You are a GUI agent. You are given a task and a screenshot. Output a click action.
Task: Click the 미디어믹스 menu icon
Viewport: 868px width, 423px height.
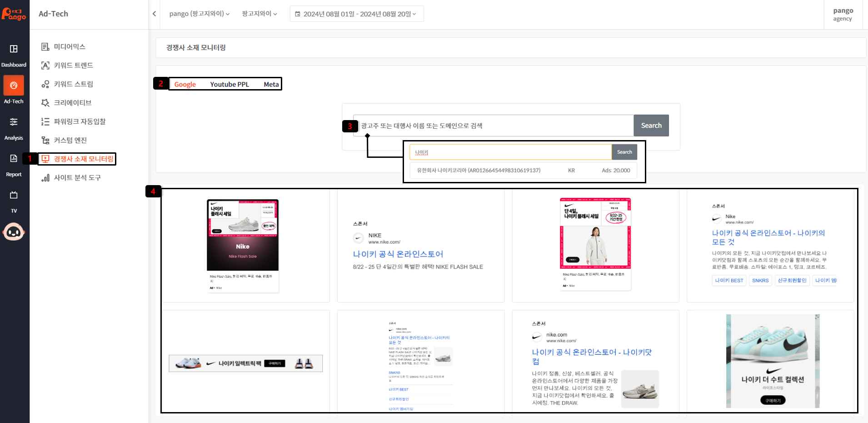pos(45,46)
